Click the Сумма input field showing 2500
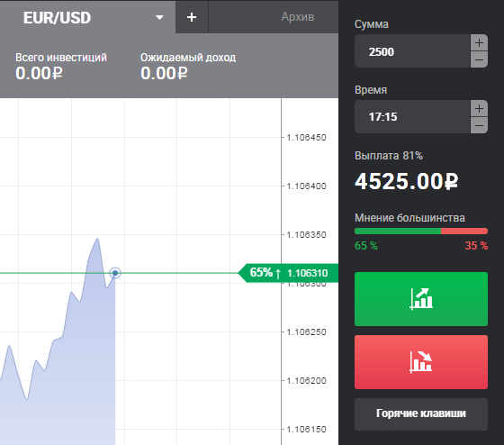This screenshot has height=445, width=504. (x=412, y=51)
